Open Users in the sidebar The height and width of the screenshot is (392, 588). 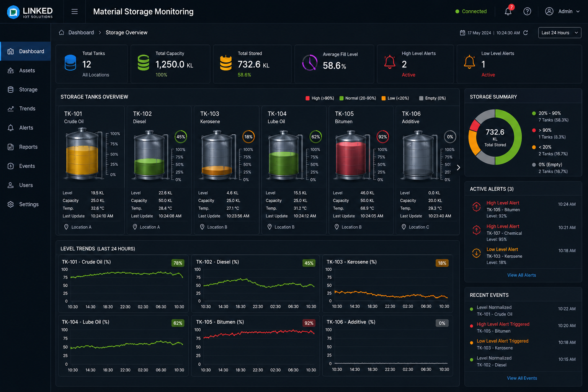[26, 185]
